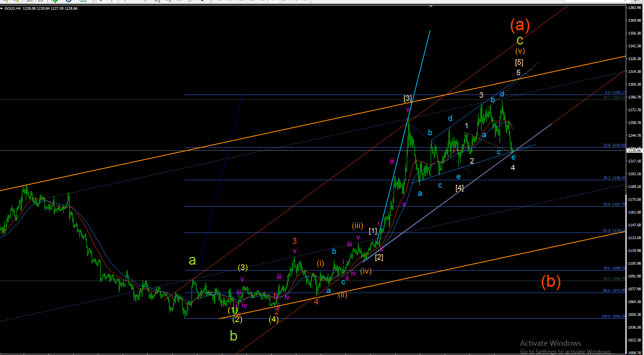Click the green c label below orange (a)
Image resolution: width=644 pixels, height=355 pixels.
tap(520, 40)
